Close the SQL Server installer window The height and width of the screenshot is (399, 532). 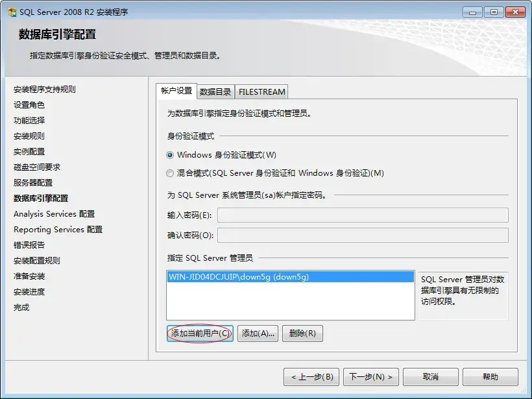point(515,12)
